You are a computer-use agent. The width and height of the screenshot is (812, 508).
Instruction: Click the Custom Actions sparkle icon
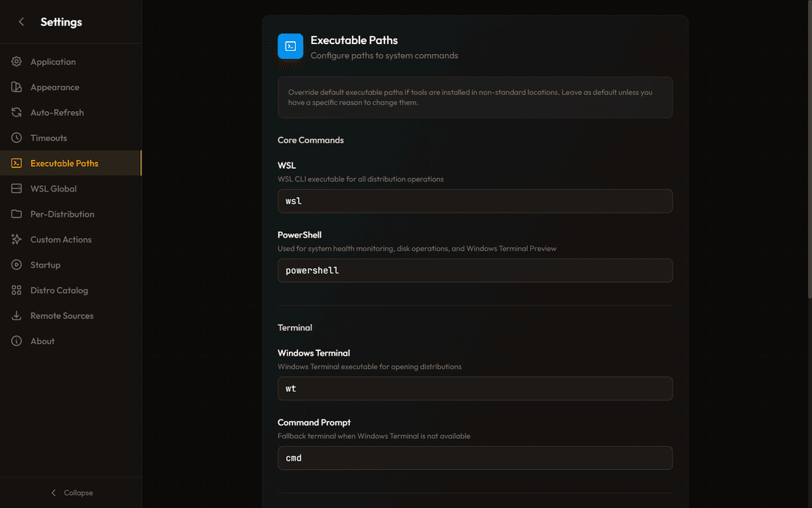pyautogui.click(x=17, y=240)
